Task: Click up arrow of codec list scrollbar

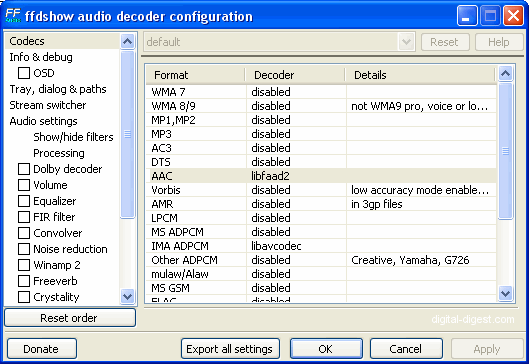Action: tap(505, 73)
